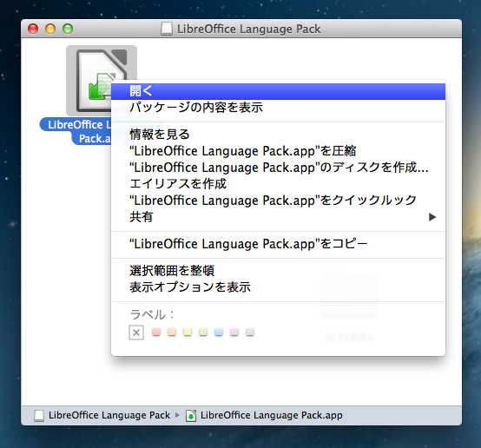Choose 開く from the context menu
481x448 pixels.
(x=278, y=91)
